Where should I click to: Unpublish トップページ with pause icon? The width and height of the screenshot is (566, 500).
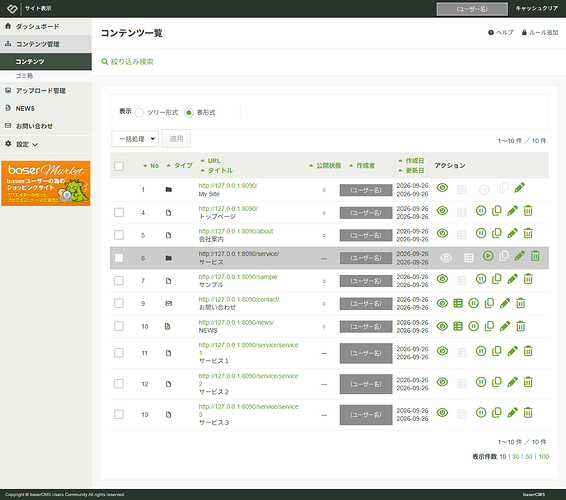(x=481, y=211)
